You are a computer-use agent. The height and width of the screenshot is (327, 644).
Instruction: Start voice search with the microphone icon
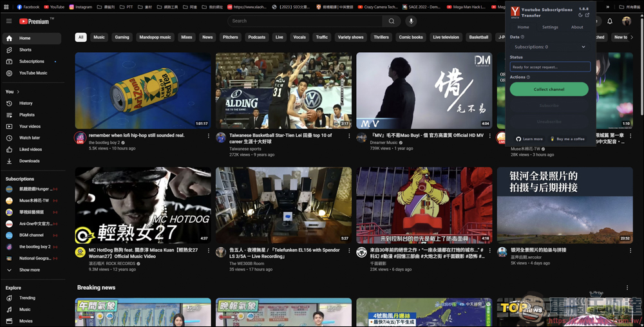pyautogui.click(x=411, y=21)
